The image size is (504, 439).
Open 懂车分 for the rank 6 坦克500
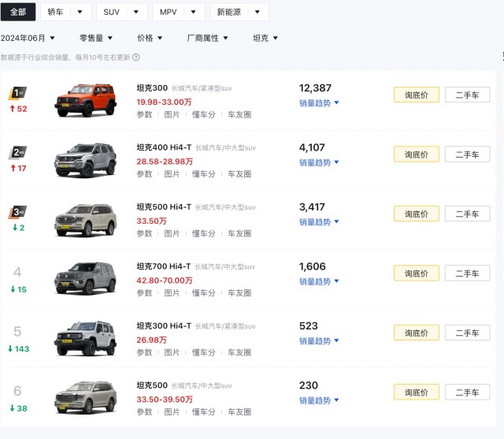pyautogui.click(x=203, y=412)
